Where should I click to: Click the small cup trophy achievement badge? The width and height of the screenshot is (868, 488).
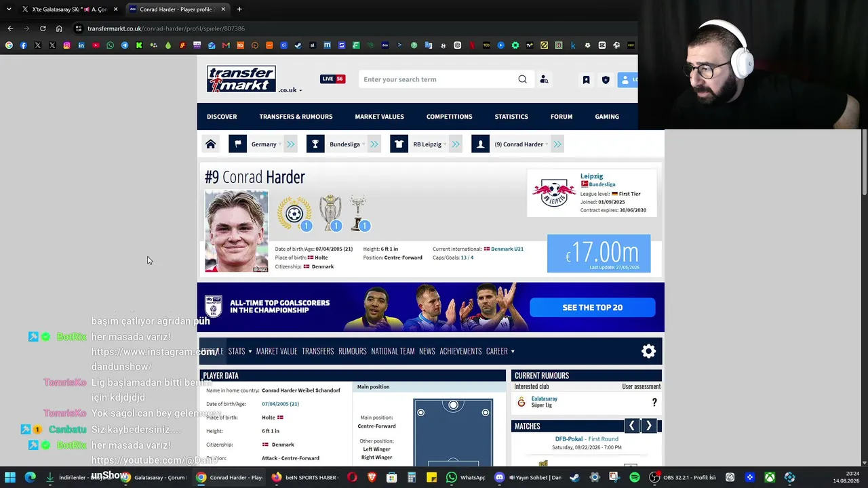pyautogui.click(x=358, y=213)
